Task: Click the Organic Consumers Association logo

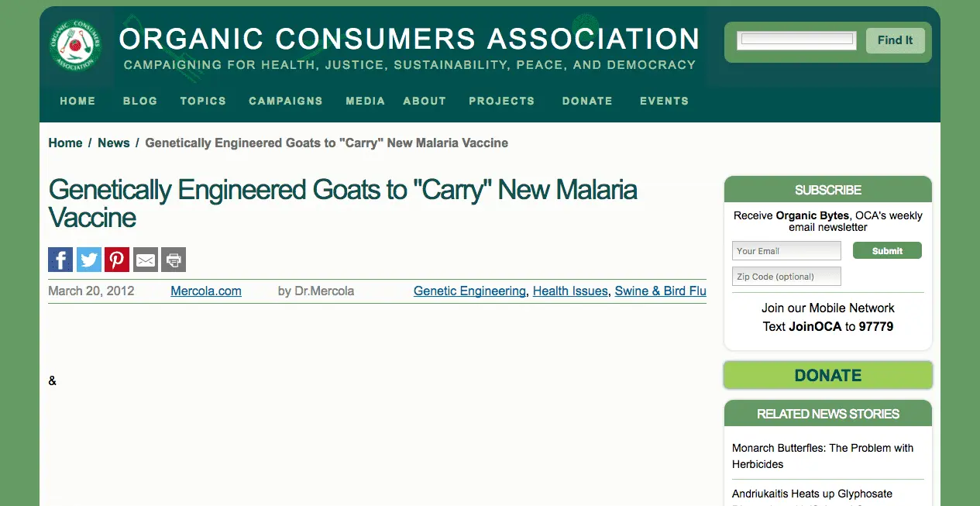Action: coord(75,46)
